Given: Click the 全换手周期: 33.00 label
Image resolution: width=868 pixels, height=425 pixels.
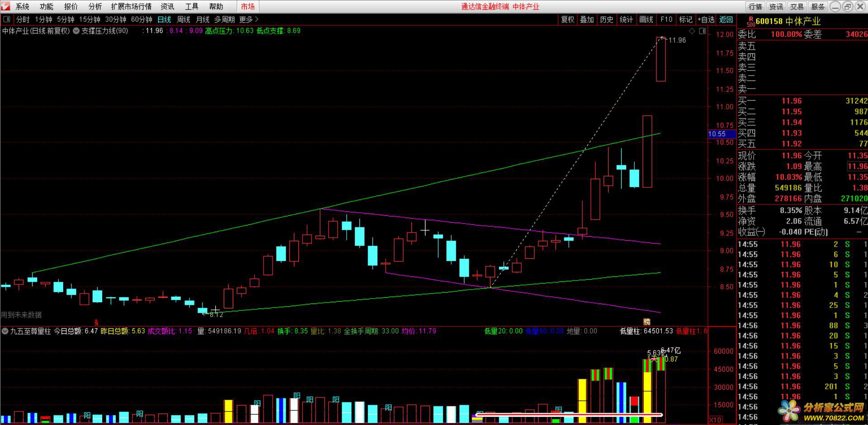Looking at the screenshot, I should (371, 331).
